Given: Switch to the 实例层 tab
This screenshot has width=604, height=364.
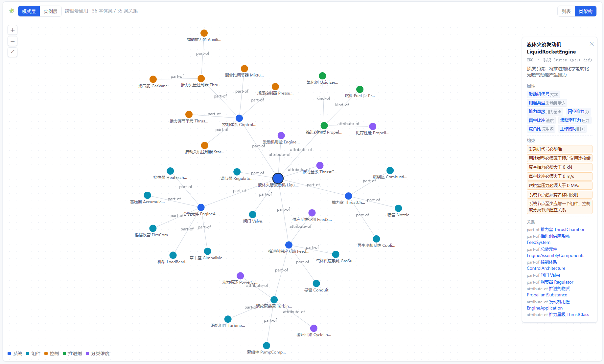Looking at the screenshot, I should coord(51,11).
